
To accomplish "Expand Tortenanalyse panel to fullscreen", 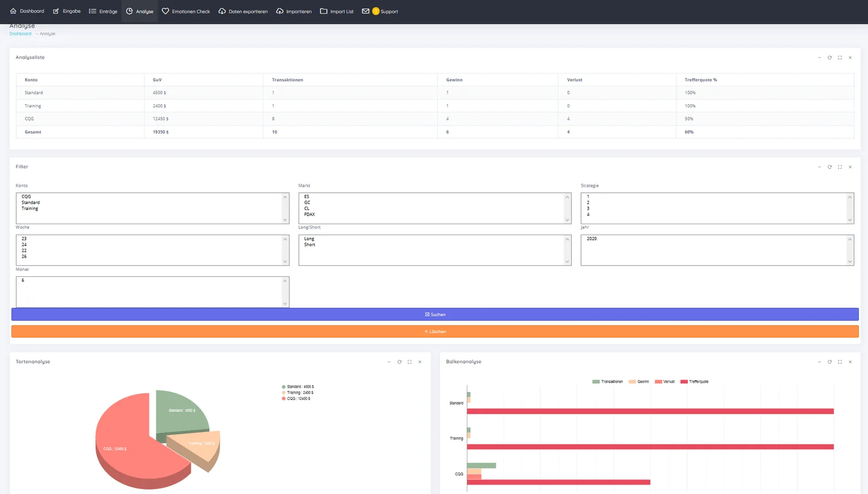I will pos(410,362).
